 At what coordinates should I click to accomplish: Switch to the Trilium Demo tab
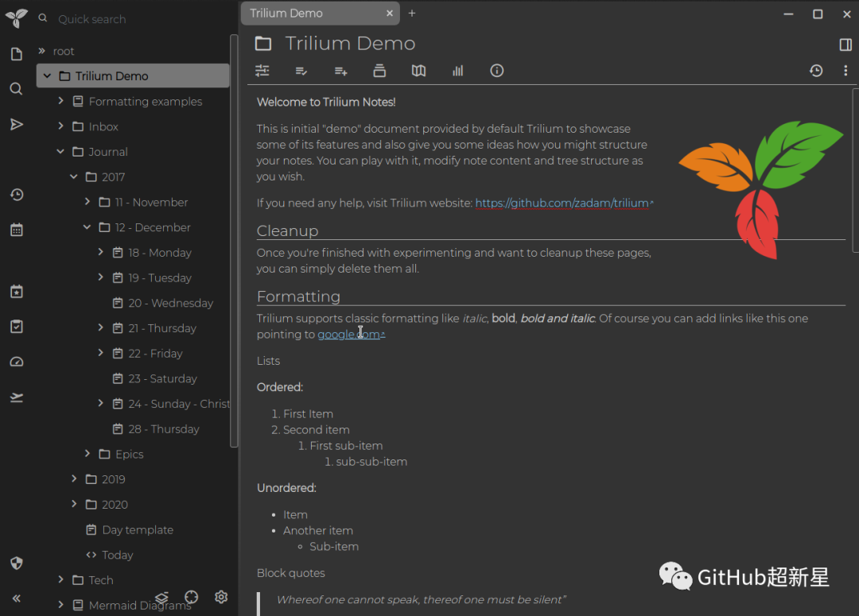pos(321,14)
